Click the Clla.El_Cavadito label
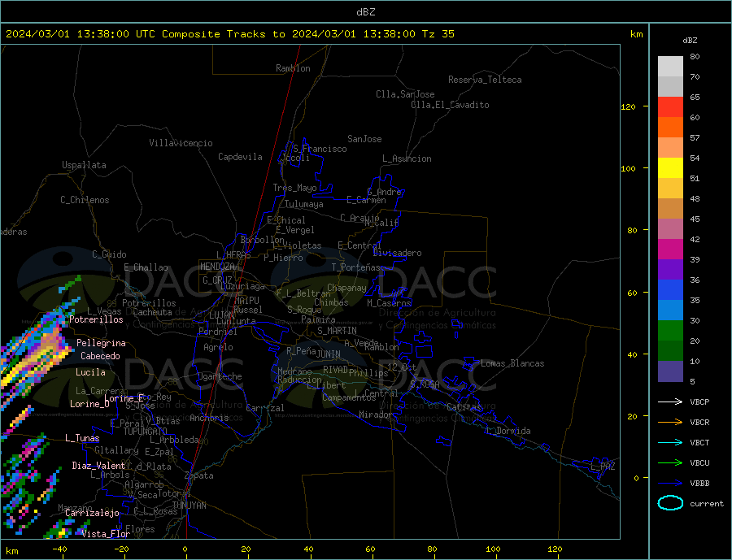 [450, 105]
